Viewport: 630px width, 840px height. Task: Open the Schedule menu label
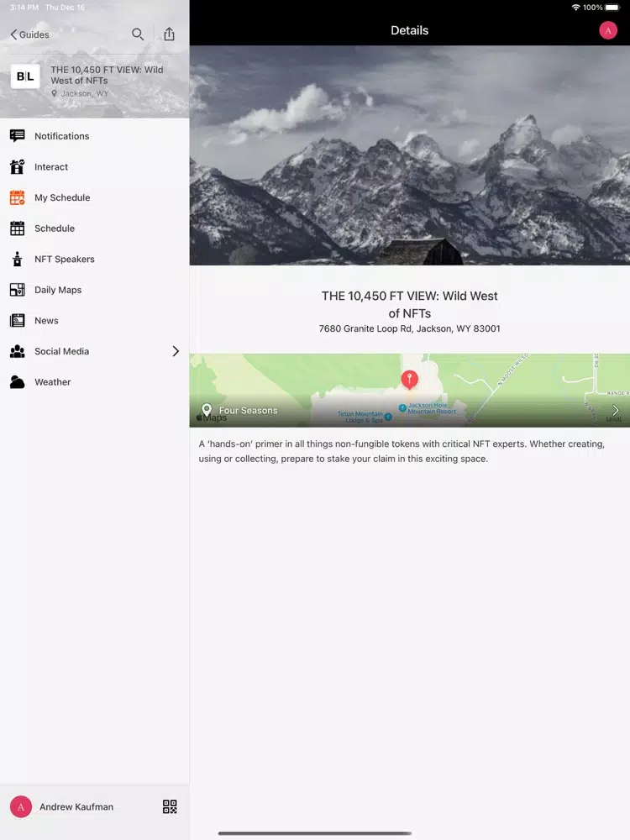pyautogui.click(x=55, y=228)
